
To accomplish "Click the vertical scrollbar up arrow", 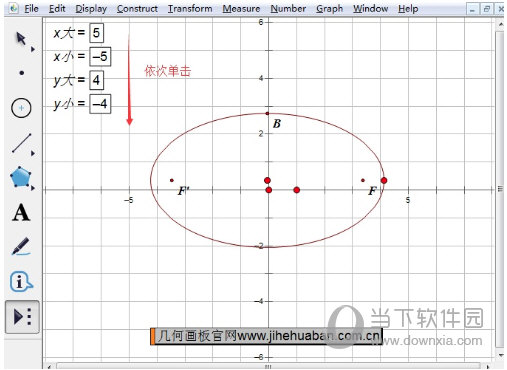I will pos(500,24).
